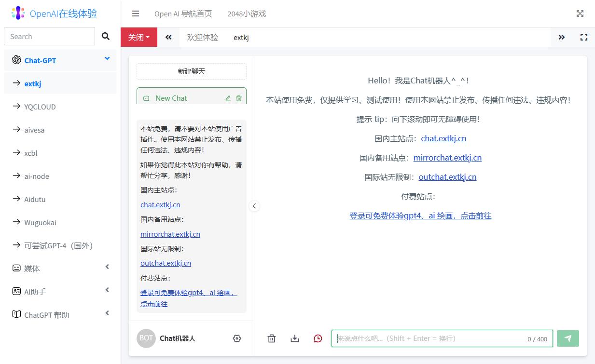The width and height of the screenshot is (595, 364).
Task: Start a search with the magnifier icon
Action: pos(105,36)
